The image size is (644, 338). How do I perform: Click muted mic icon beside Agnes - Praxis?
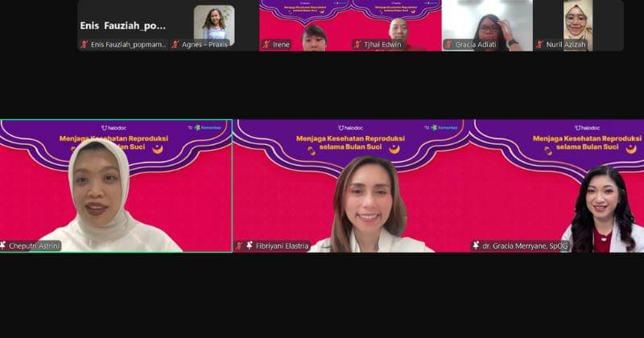click(175, 45)
